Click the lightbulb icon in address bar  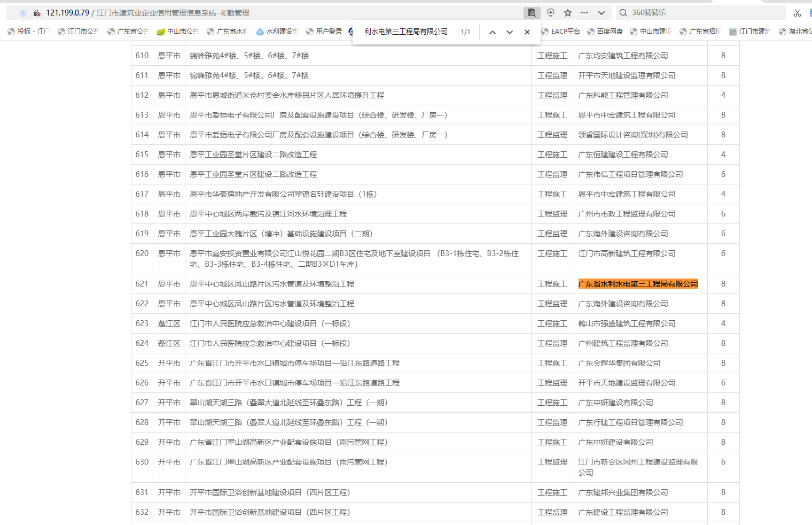coord(550,13)
